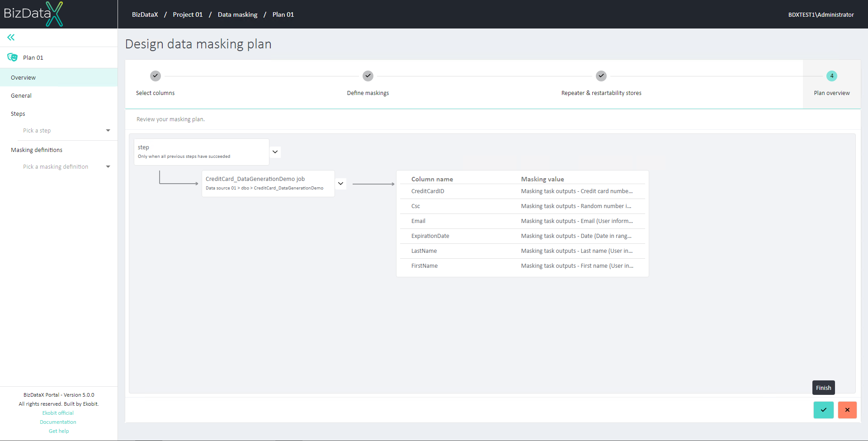Click the Finish tooltip label
The image size is (868, 441).
click(824, 388)
